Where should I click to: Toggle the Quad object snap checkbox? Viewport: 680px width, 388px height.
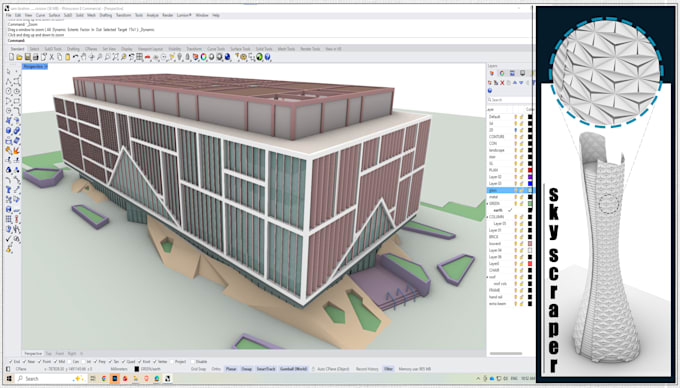(124, 362)
